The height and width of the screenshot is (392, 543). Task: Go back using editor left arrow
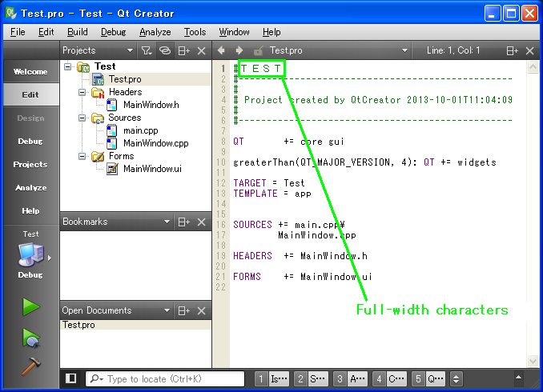click(x=222, y=50)
